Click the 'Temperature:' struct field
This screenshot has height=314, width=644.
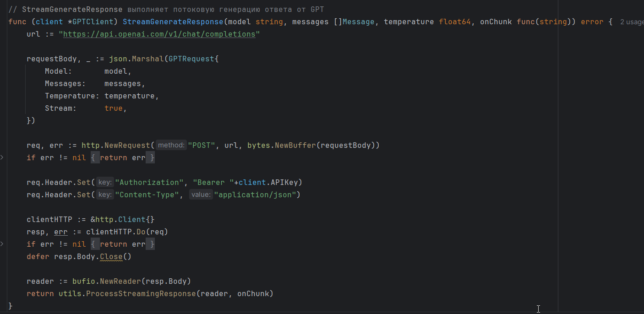(x=72, y=96)
